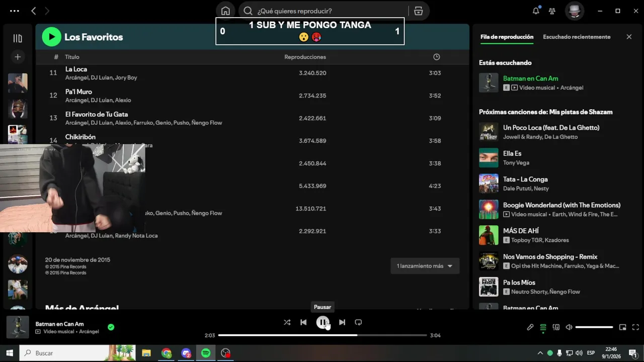The height and width of the screenshot is (362, 644).
Task: Toggle the green saved checkmark for Batman en Can Am
Action: click(x=111, y=327)
